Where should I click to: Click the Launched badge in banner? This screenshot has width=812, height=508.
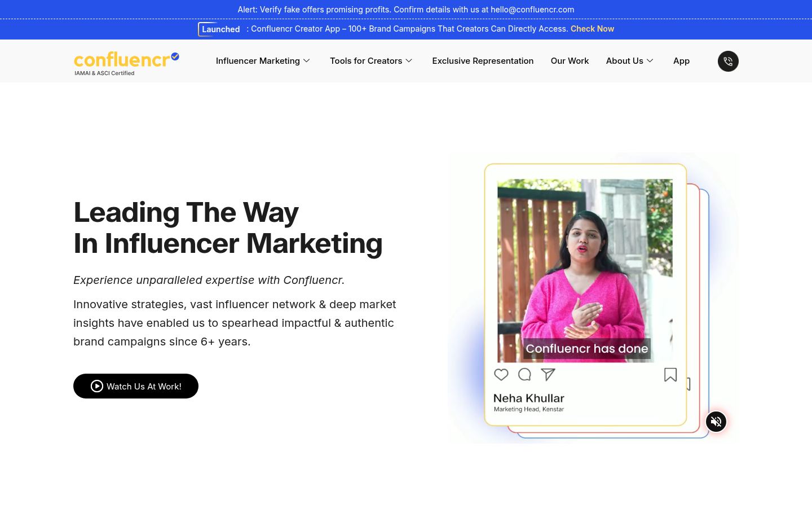pyautogui.click(x=220, y=29)
